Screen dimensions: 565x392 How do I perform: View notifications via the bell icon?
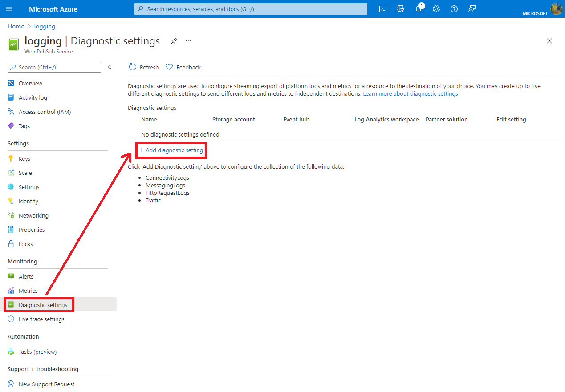pyautogui.click(x=418, y=9)
